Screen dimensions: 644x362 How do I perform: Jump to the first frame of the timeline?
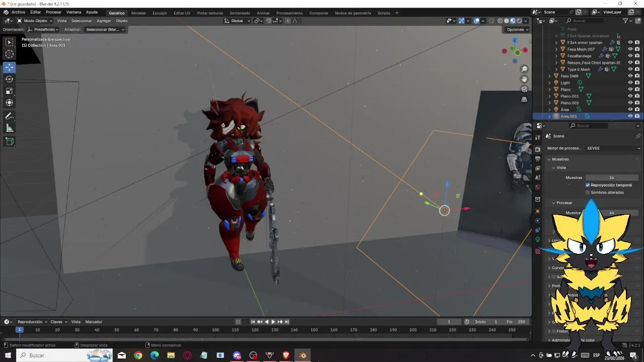[253, 322]
